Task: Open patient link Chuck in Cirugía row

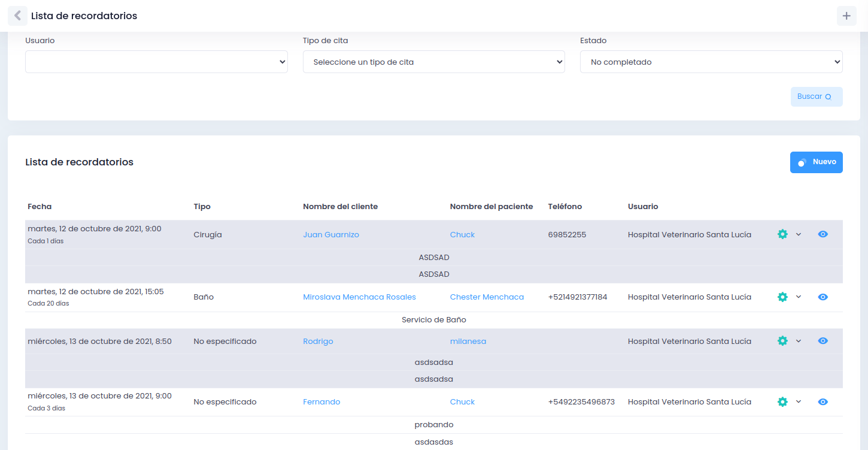Action: (x=462, y=235)
